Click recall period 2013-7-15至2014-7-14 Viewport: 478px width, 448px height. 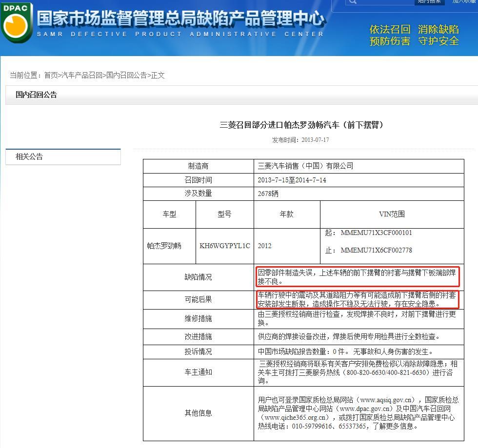point(292,180)
